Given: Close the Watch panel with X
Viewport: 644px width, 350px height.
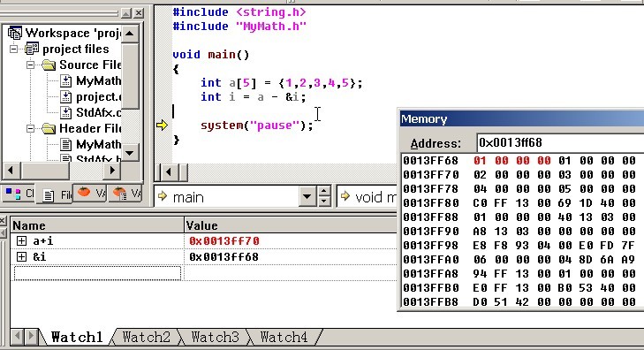Looking at the screenshot, I should (x=3, y=221).
